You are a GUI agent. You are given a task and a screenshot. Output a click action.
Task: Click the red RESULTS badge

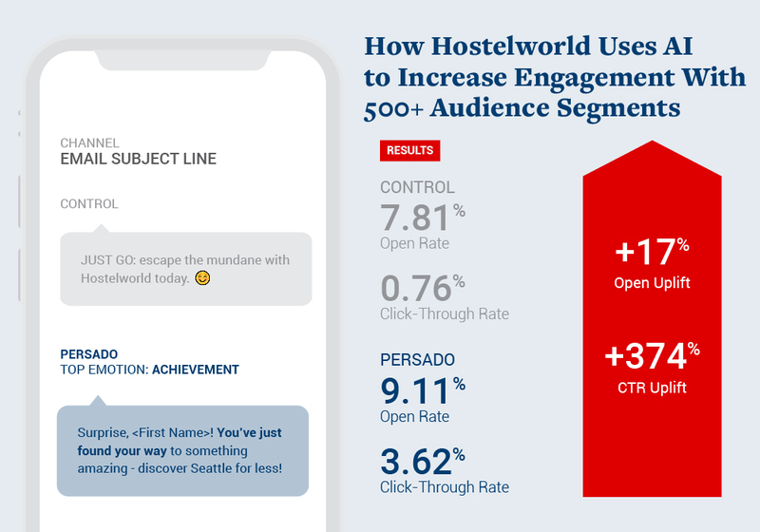click(x=409, y=150)
